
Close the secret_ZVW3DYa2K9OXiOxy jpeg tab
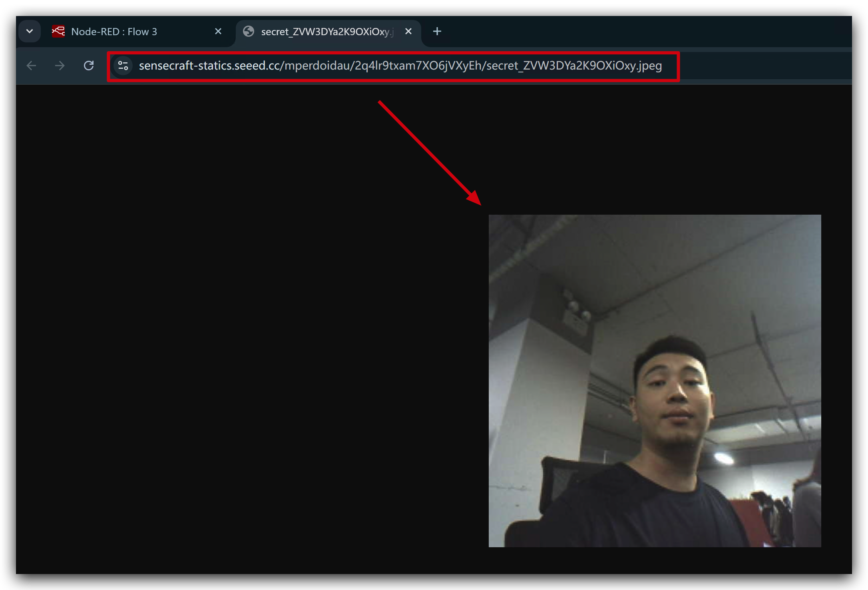[x=408, y=31]
